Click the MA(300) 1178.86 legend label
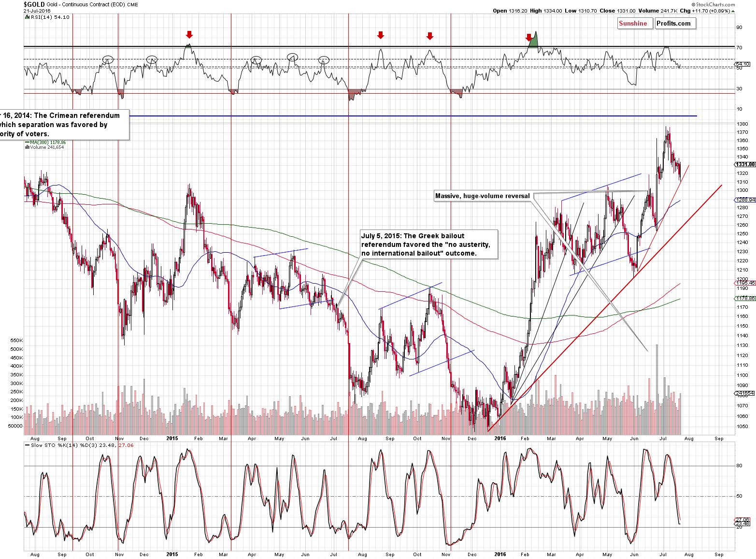The image size is (756, 559). pos(46,143)
